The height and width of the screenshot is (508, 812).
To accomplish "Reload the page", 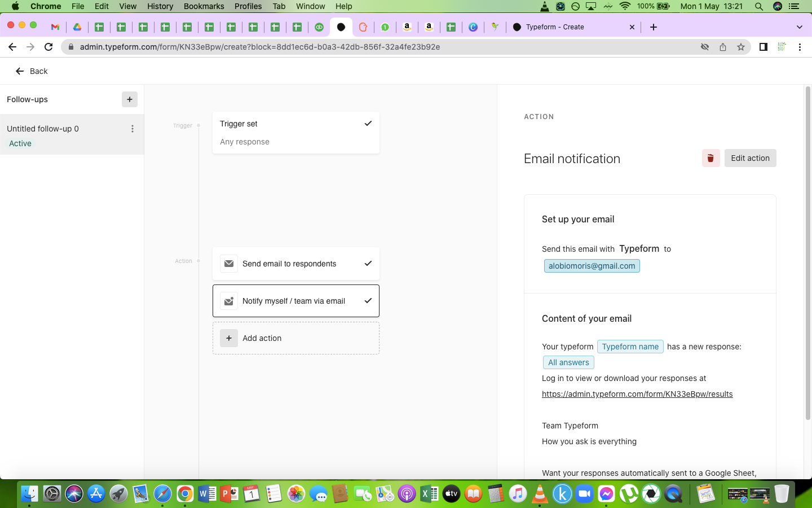I will [48, 47].
